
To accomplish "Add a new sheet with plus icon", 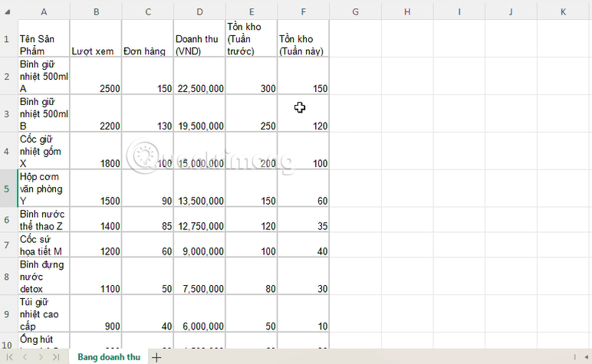I will (x=156, y=357).
